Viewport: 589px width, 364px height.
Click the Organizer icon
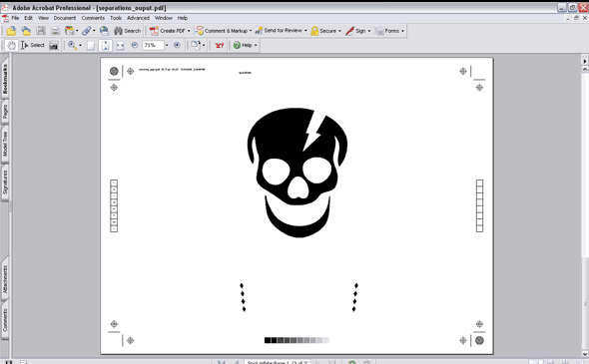[x=69, y=31]
